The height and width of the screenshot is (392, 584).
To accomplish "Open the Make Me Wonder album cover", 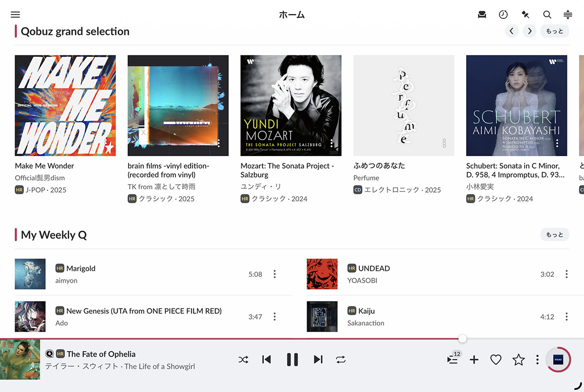I will 65,105.
